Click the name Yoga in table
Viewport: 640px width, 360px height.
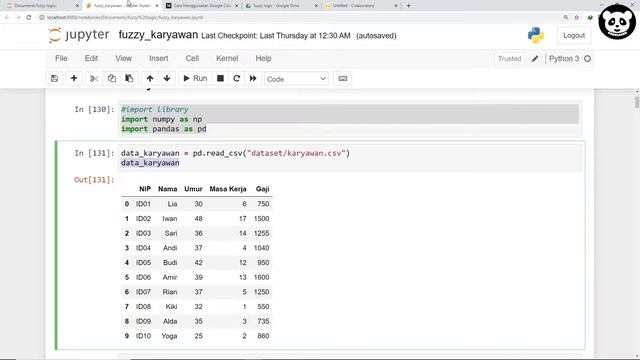(169, 336)
